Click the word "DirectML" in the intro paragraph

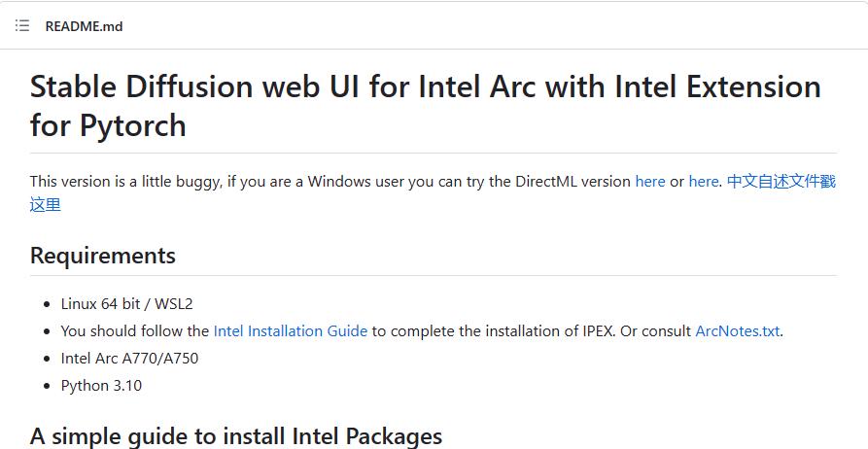(546, 181)
